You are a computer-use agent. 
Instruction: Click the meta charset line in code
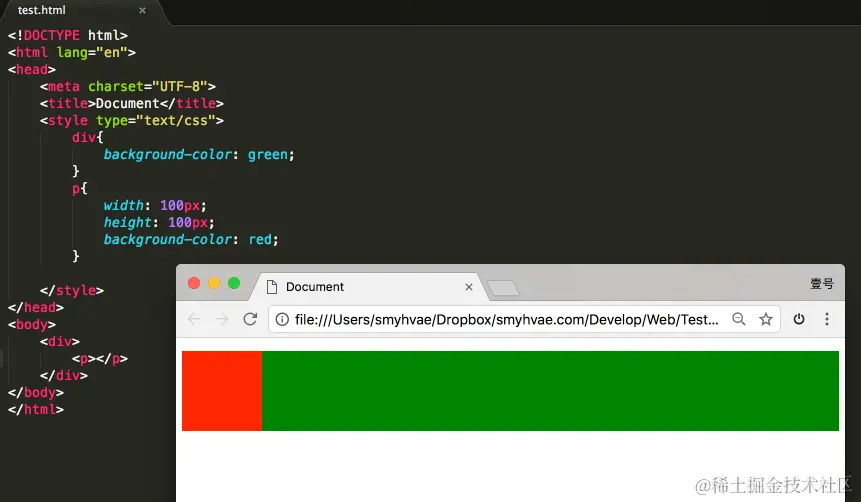(127, 86)
